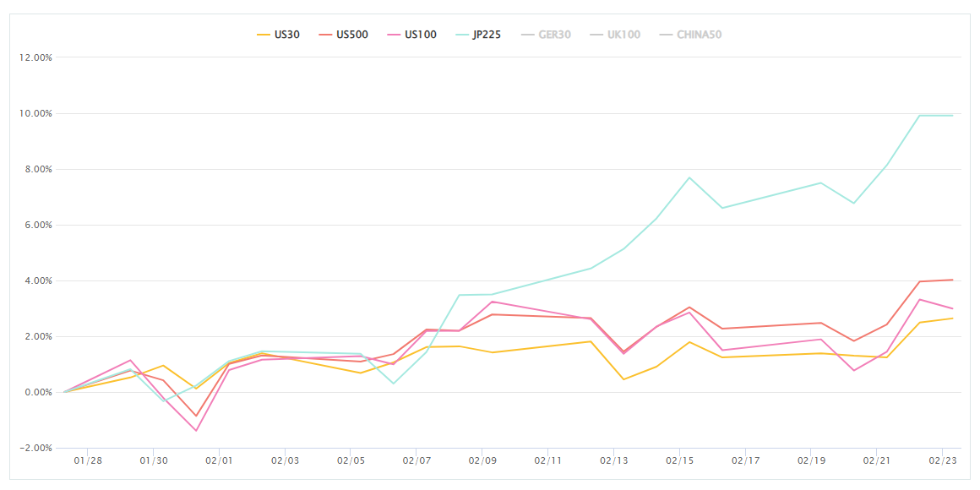Enable CHINA50 series in legend
The image size is (980, 490).
pyautogui.click(x=690, y=35)
